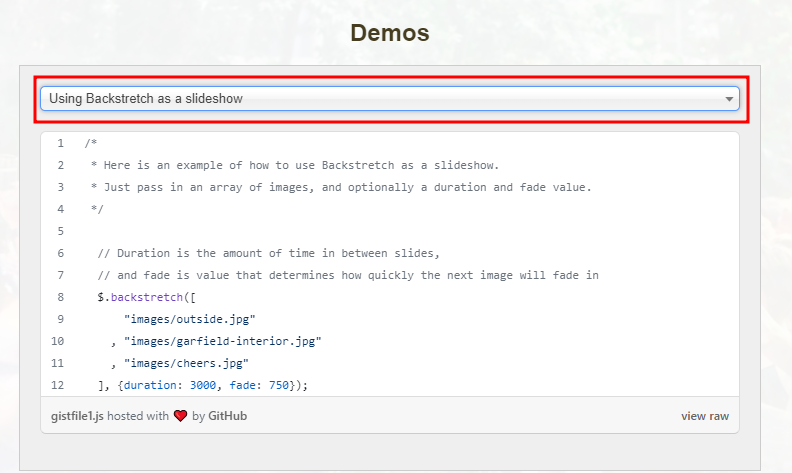
Task: Click line number 1 in the gist
Action: [60, 144]
